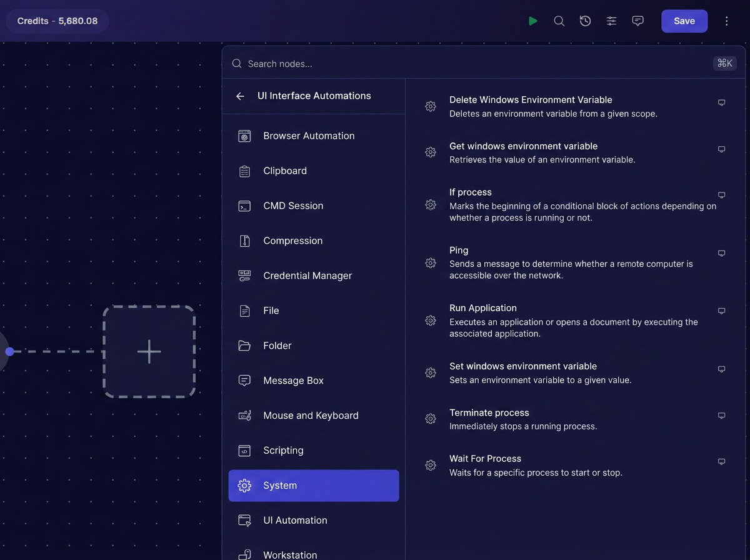Open the Credential Manager category
This screenshot has height=560, width=750.
pyautogui.click(x=314, y=276)
